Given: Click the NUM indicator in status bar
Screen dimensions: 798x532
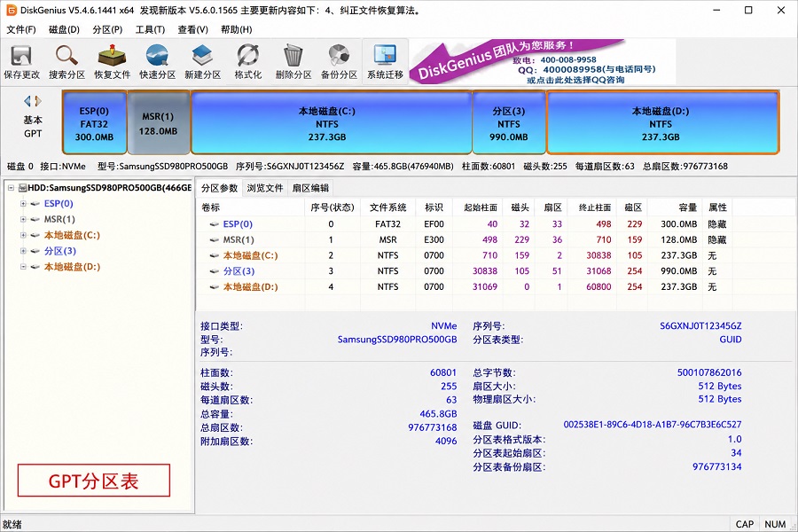Looking at the screenshot, I should tap(775, 524).
